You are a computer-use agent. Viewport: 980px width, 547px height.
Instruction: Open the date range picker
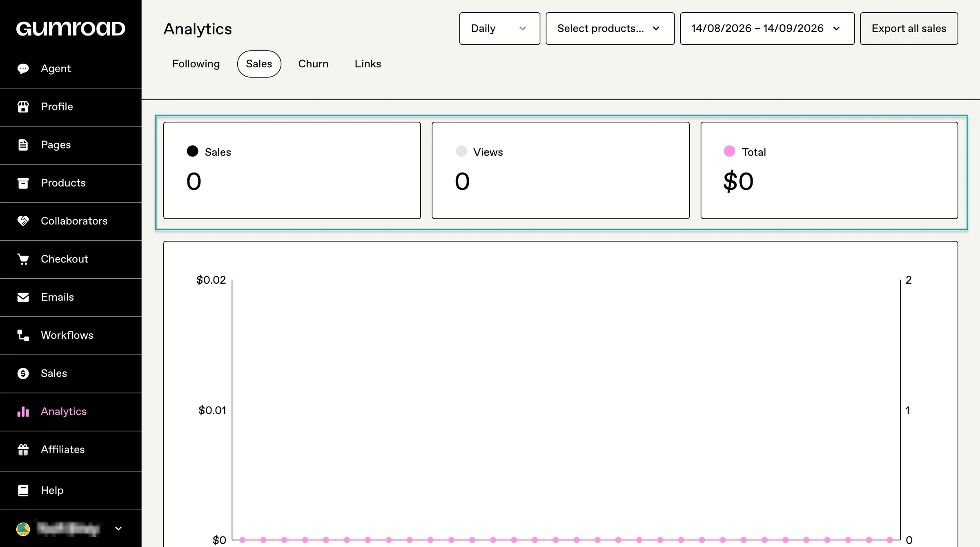[x=767, y=29]
